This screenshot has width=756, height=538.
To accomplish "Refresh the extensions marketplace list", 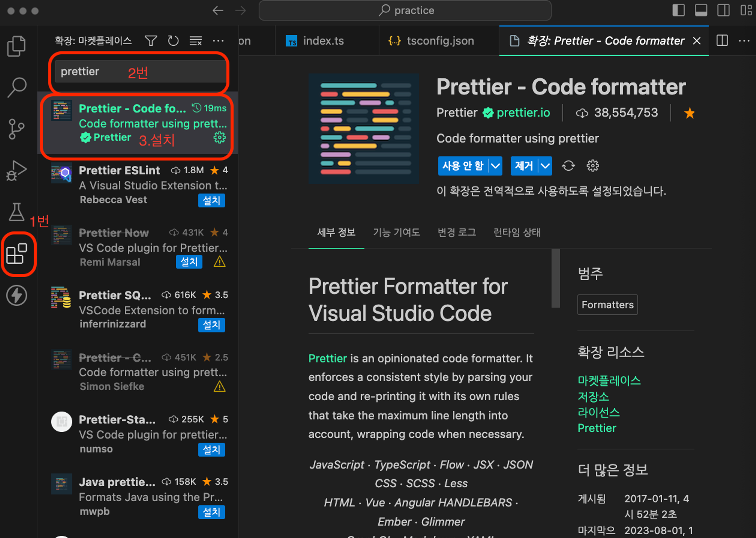I will coord(173,40).
